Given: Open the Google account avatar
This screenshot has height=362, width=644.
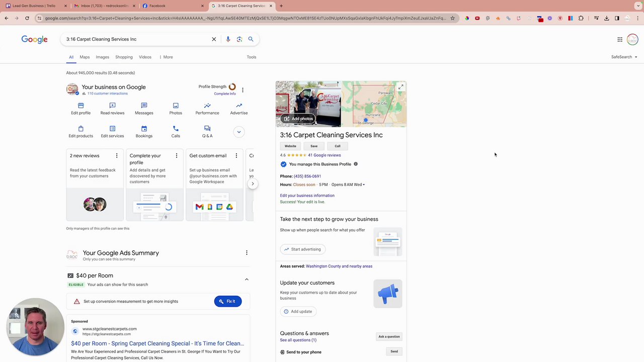Looking at the screenshot, I should coord(632,39).
